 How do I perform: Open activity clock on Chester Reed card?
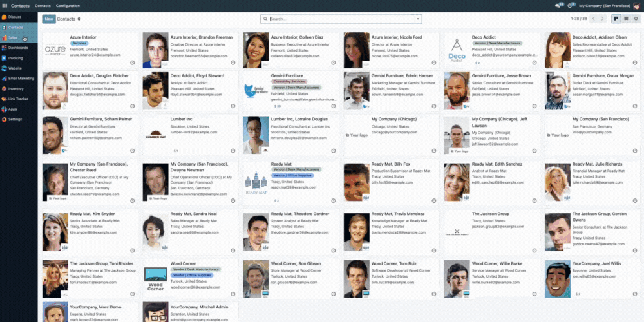click(x=132, y=201)
